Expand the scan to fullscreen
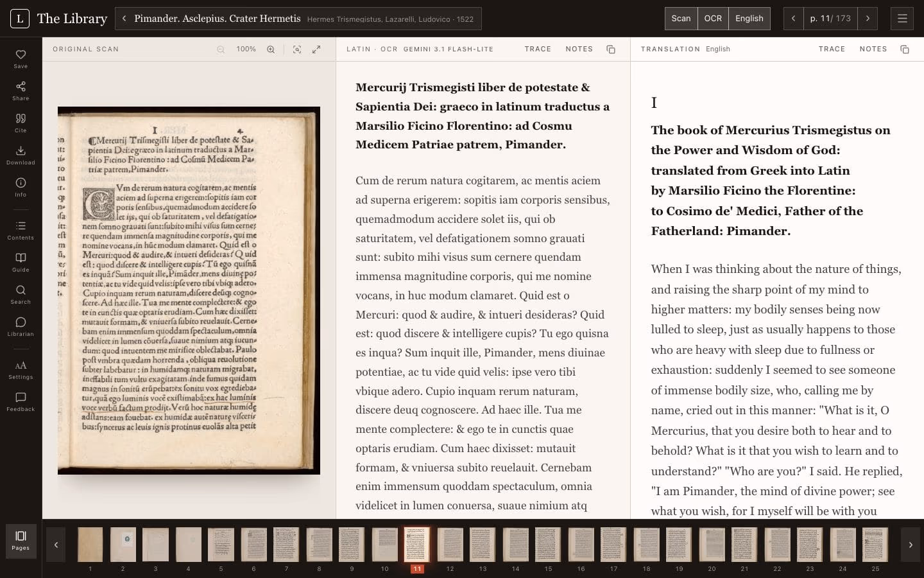The width and height of the screenshot is (924, 578). [x=316, y=49]
